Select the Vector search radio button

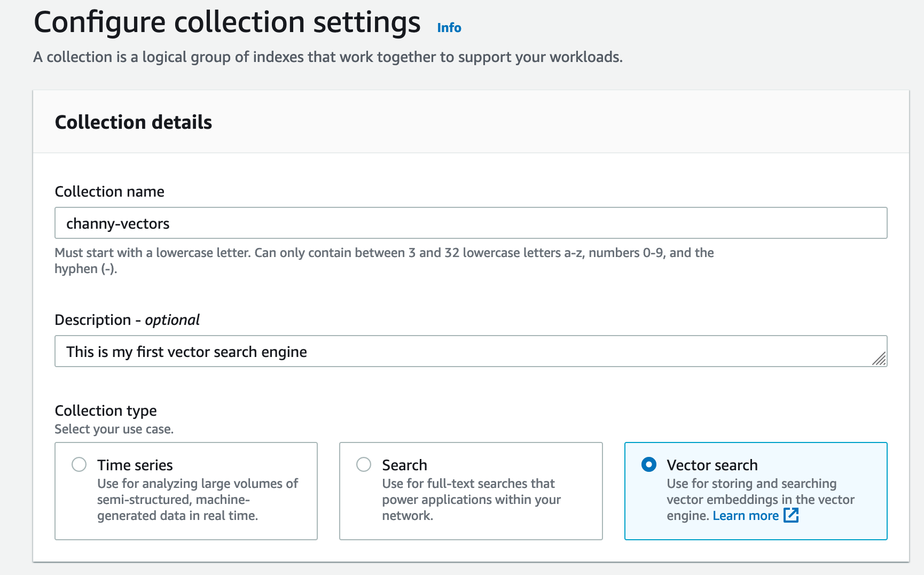[649, 464]
